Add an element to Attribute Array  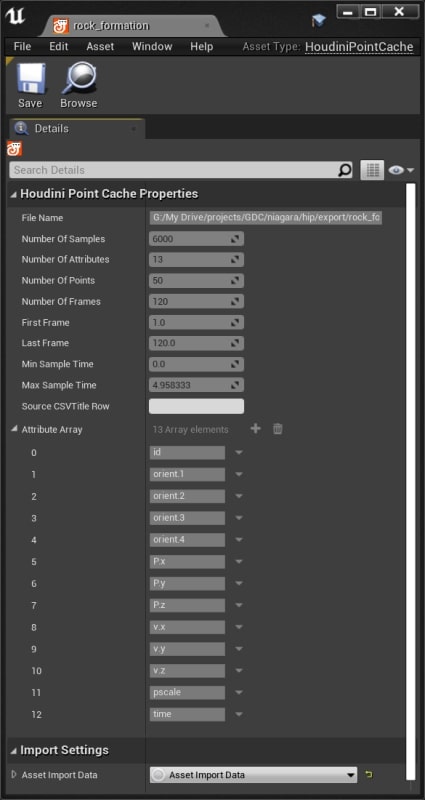coord(255,429)
